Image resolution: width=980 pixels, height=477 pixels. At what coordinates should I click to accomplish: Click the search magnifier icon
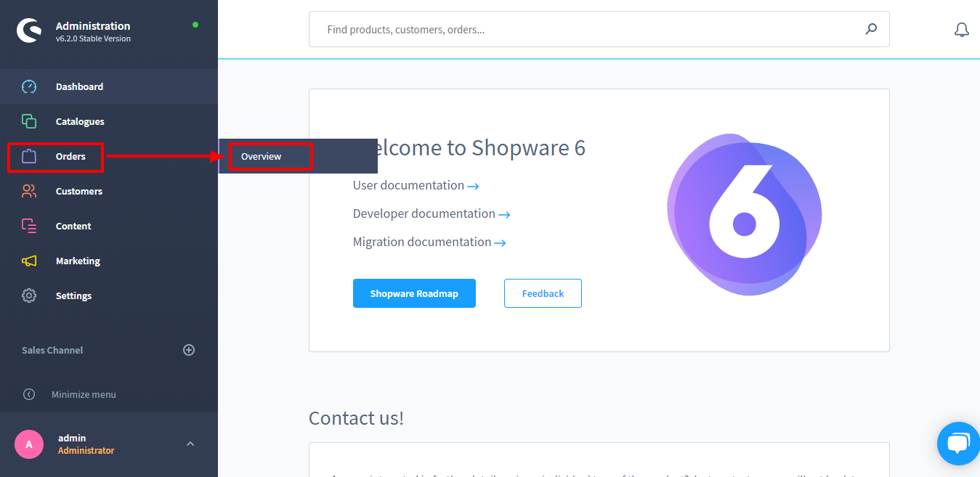coord(871,29)
